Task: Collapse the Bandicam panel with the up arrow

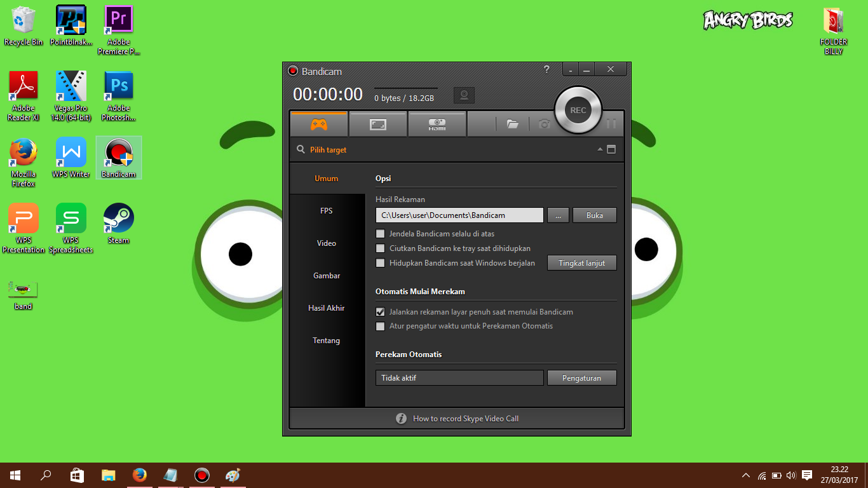Action: click(x=600, y=150)
